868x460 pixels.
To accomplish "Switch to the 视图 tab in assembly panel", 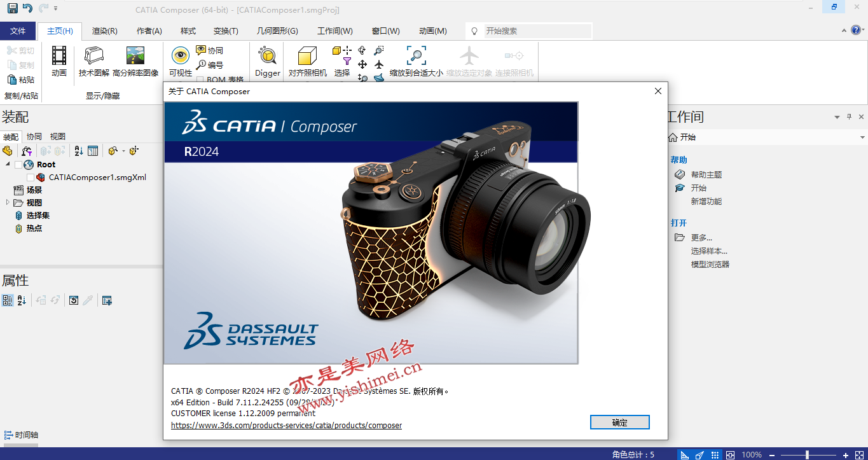I will pos(58,136).
